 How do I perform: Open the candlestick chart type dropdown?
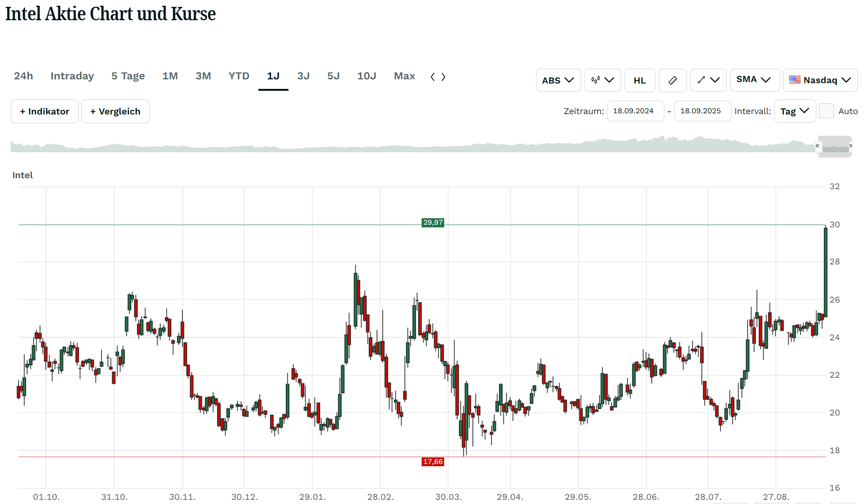(603, 81)
